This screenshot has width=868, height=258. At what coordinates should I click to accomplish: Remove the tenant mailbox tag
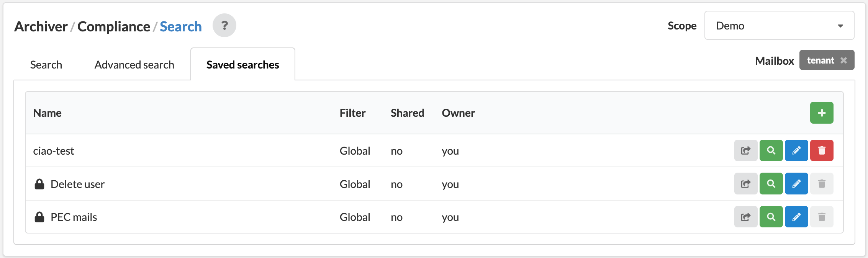(843, 60)
